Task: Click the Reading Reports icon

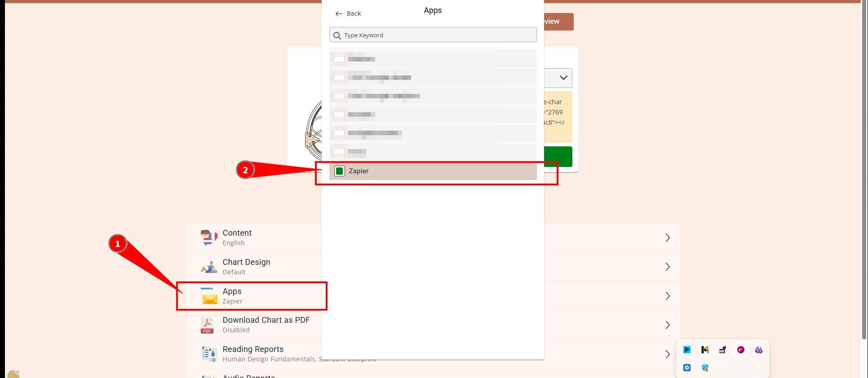Action: pos(209,354)
